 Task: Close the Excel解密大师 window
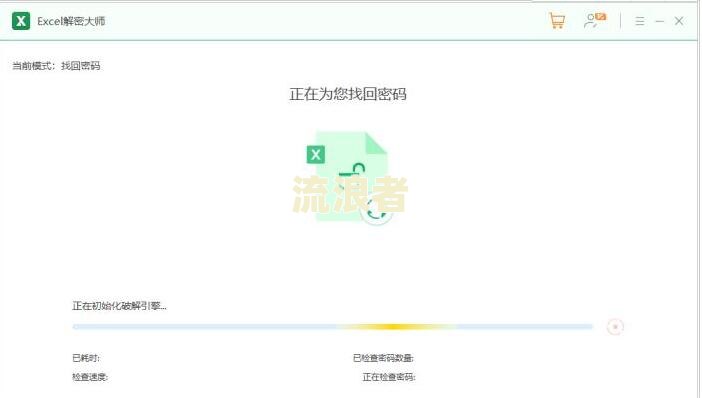point(679,21)
